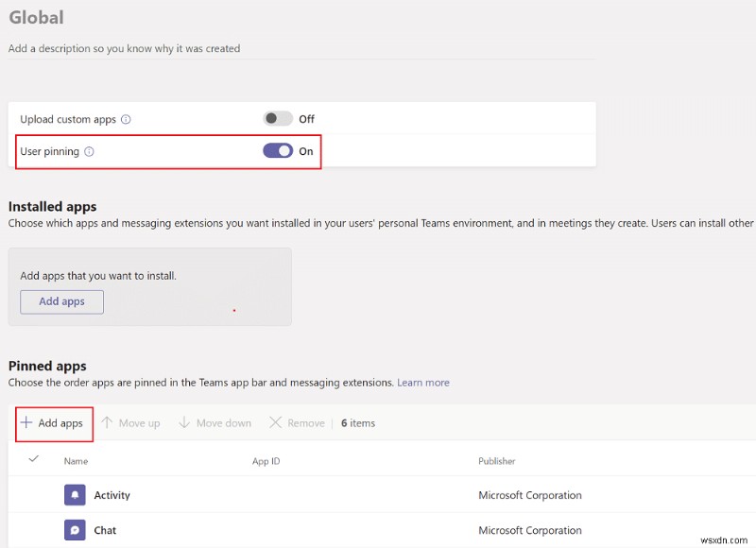Tick the select-all checkmark in table header

34,459
